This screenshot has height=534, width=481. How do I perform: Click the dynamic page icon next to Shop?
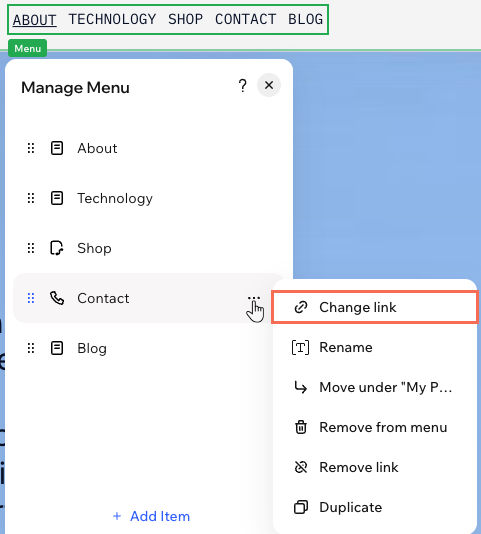[x=57, y=248]
